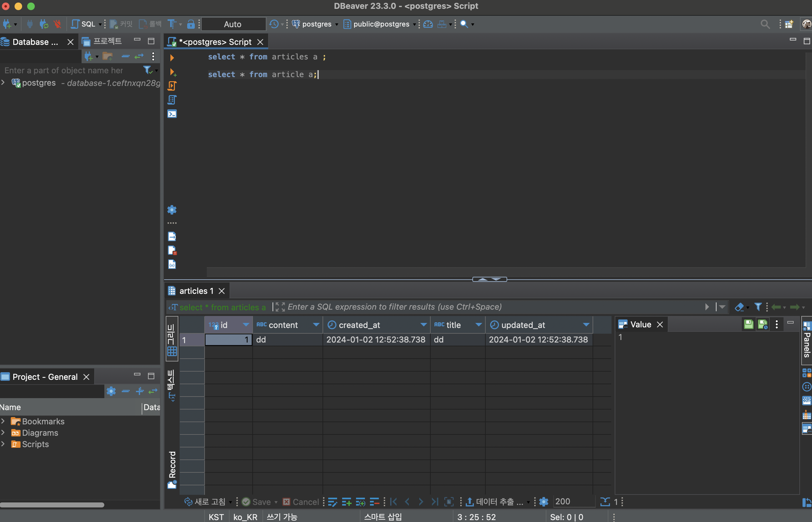Open custom filter funnel in results panel
The height and width of the screenshot is (522, 812).
pyautogui.click(x=758, y=307)
